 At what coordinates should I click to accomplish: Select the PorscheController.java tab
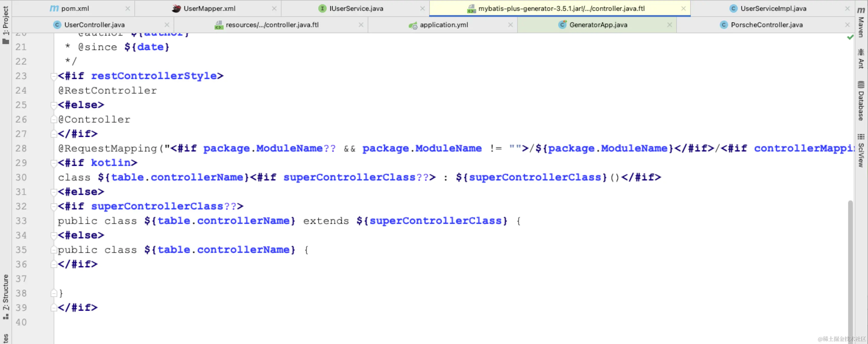pos(766,25)
